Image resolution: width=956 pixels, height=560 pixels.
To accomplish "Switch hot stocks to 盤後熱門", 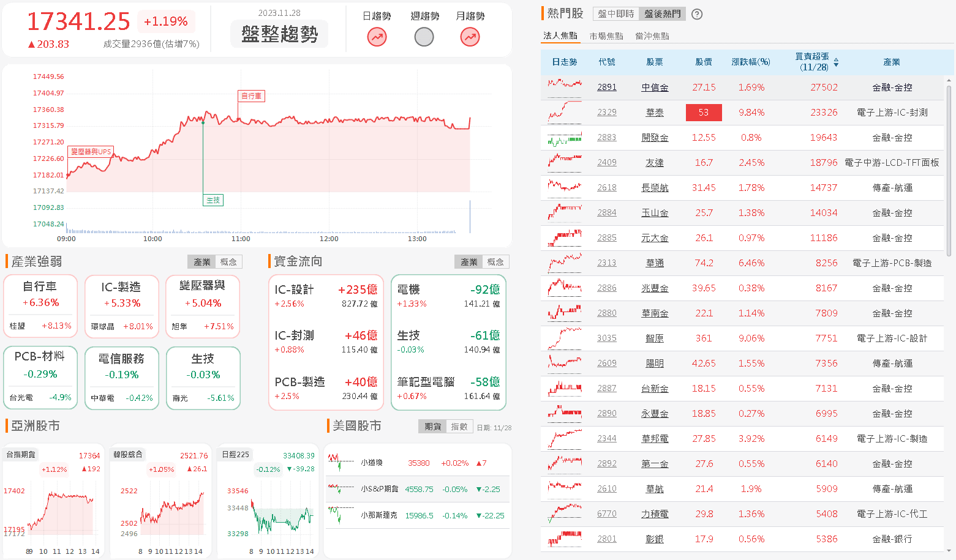I will (x=662, y=13).
